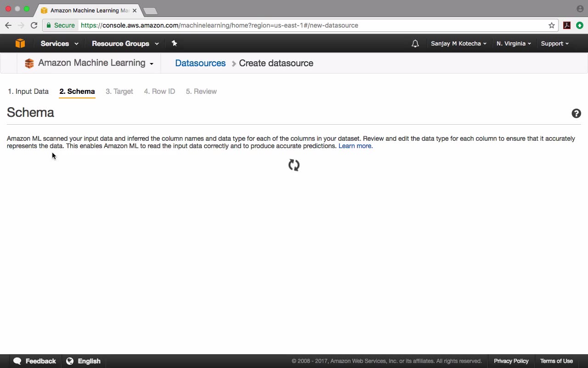588x368 pixels.
Task: Expand the Services dropdown
Action: [59, 44]
